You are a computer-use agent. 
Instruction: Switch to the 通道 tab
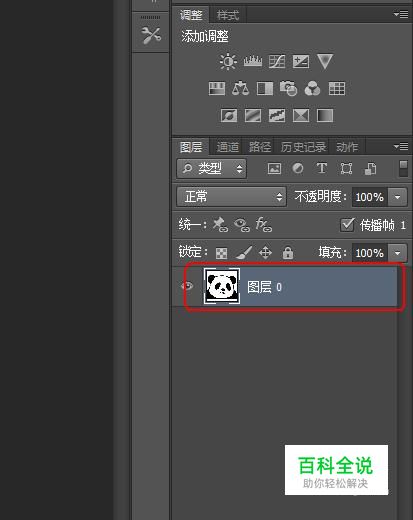pyautogui.click(x=227, y=147)
